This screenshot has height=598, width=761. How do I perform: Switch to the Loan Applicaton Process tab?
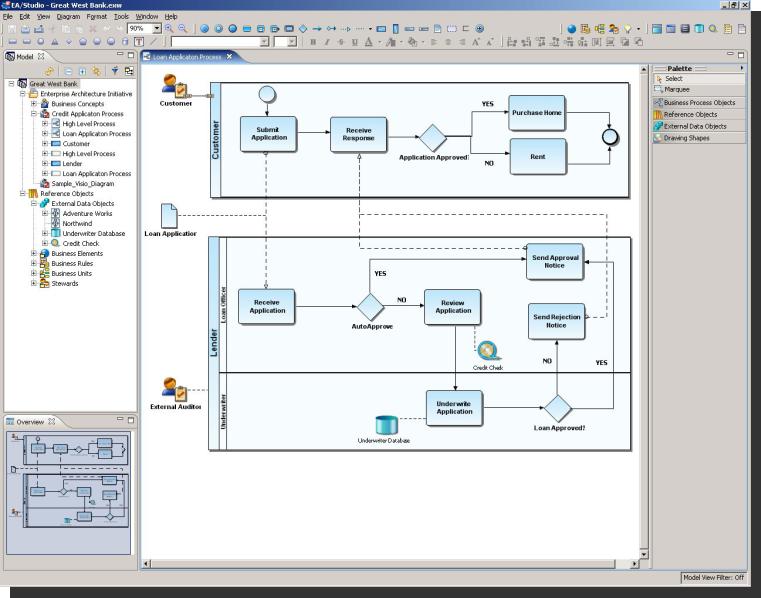coord(186,57)
